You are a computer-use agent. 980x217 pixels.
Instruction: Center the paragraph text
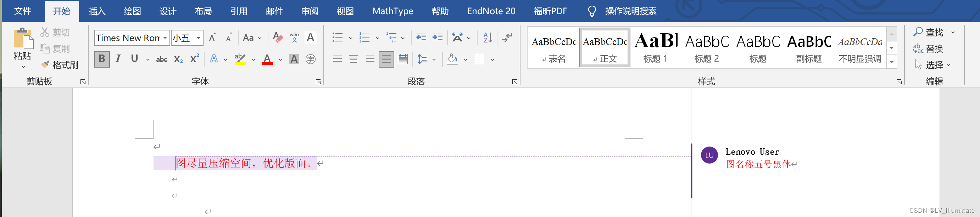(x=354, y=59)
